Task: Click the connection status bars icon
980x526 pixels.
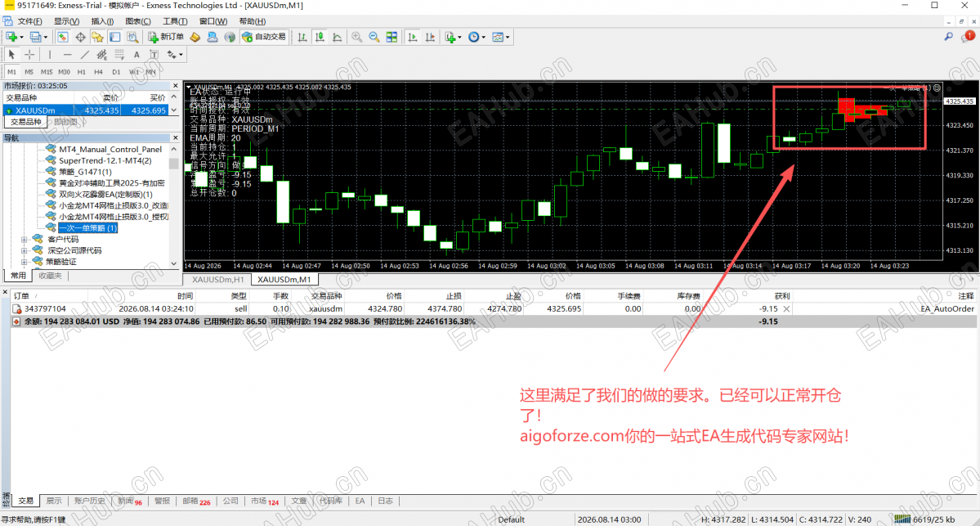Action: click(902, 519)
